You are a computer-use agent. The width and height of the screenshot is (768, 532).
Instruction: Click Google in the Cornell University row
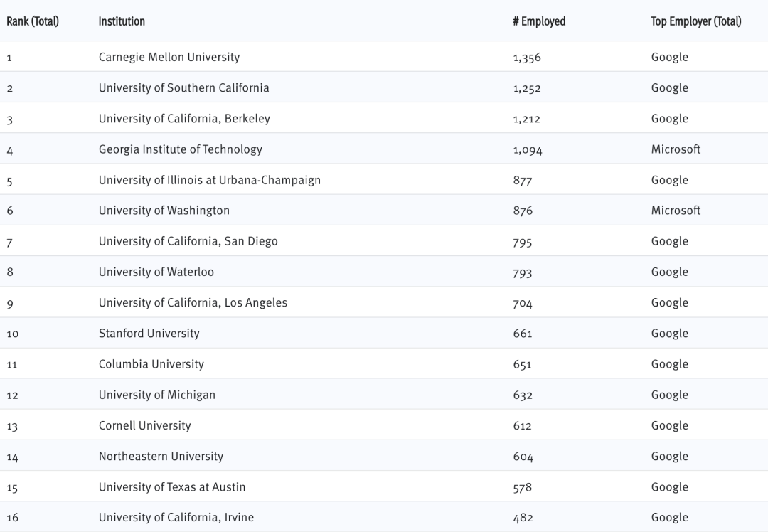coord(670,426)
